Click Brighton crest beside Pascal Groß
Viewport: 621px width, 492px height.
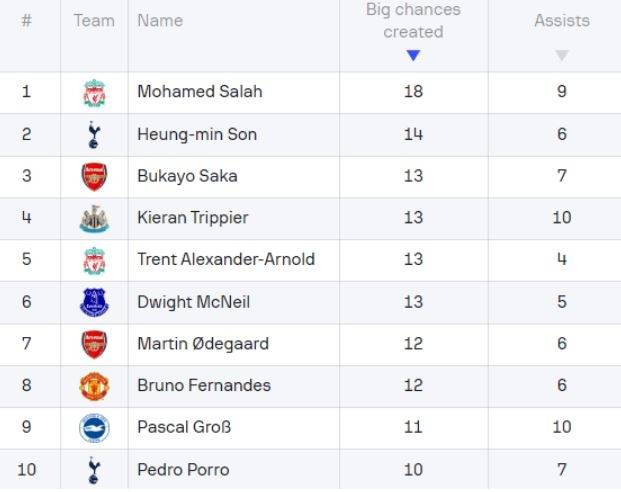94,428
